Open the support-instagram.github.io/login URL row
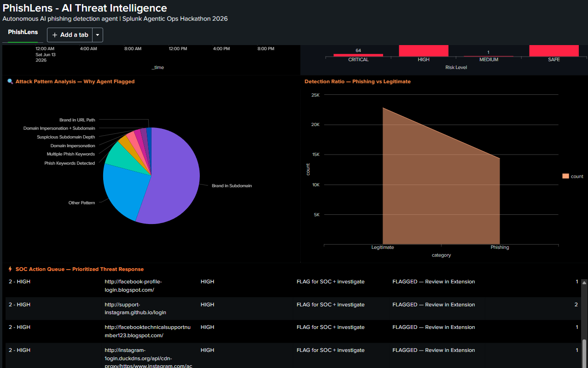 293,309
